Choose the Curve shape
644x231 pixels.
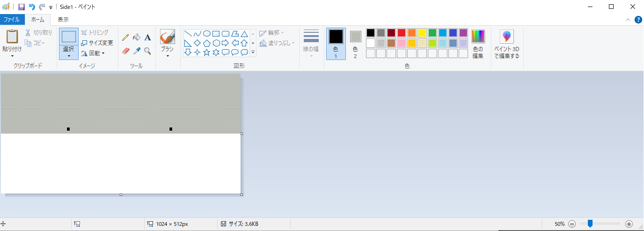[x=197, y=34]
